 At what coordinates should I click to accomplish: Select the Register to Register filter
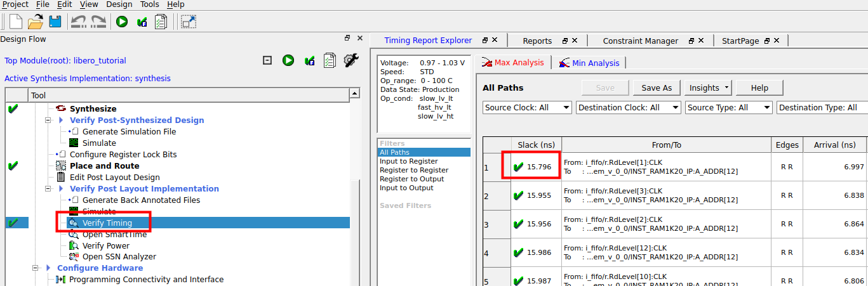[x=414, y=170]
